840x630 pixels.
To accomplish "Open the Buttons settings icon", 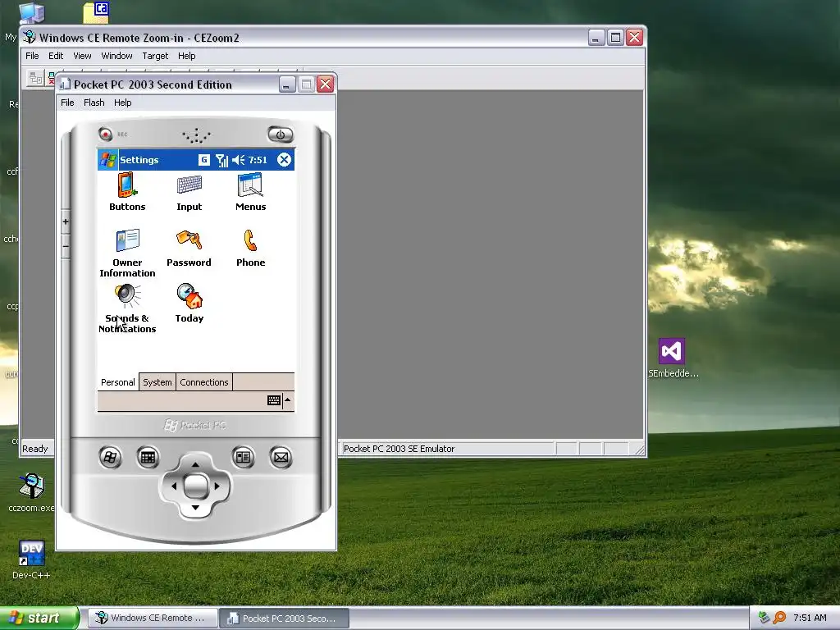I will click(127, 191).
